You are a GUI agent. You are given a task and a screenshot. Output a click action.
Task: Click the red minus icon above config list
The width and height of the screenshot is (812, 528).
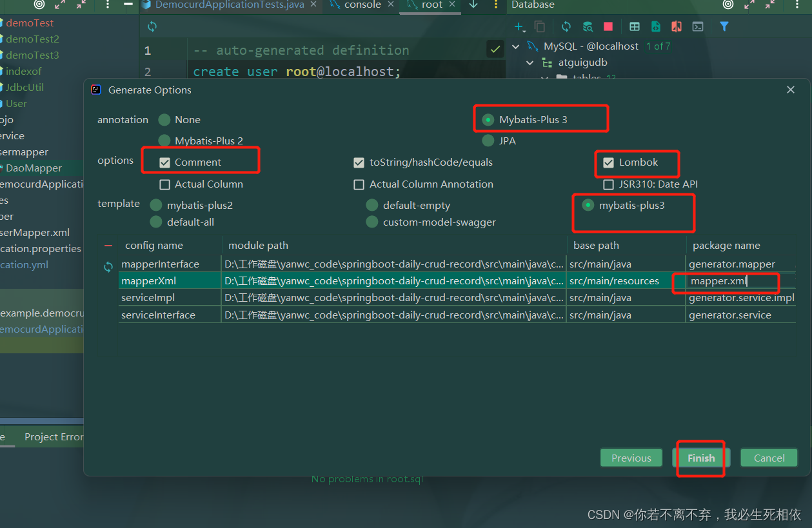(x=108, y=246)
